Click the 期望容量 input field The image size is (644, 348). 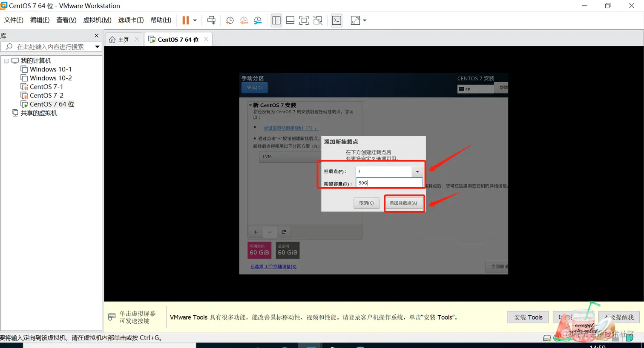pos(389,183)
